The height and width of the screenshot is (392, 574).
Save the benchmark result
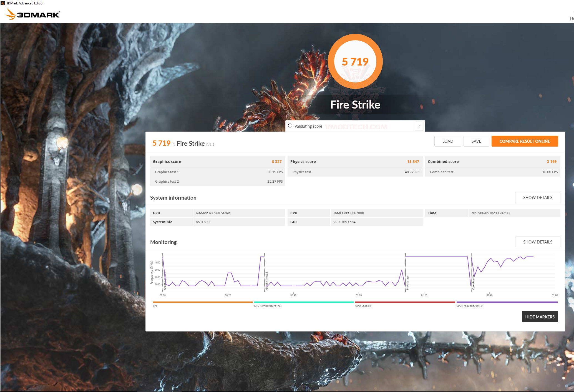click(x=476, y=141)
